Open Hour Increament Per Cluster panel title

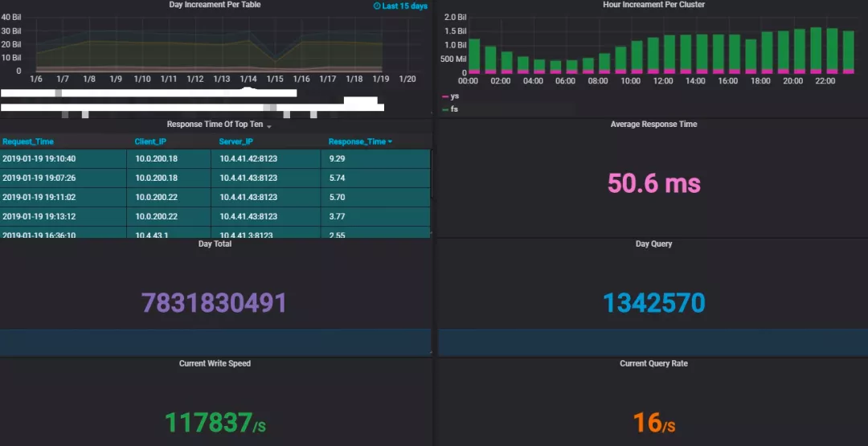pos(653,5)
